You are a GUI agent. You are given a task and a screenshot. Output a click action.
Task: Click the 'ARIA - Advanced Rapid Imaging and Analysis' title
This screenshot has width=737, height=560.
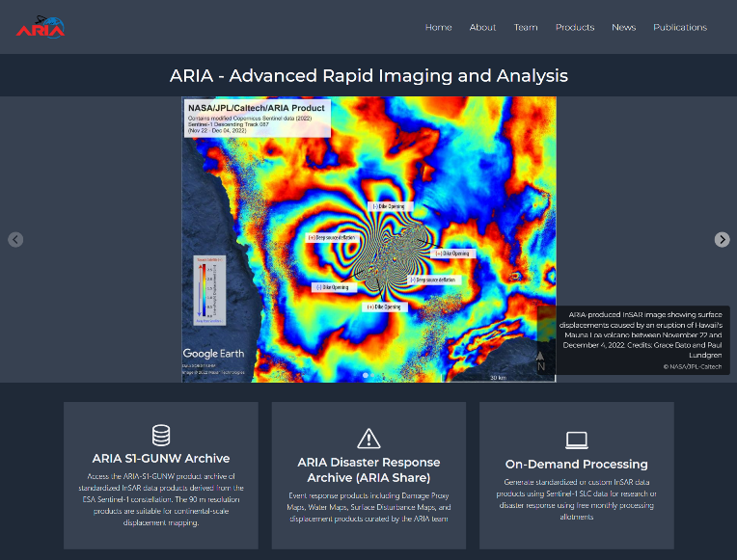pos(368,75)
